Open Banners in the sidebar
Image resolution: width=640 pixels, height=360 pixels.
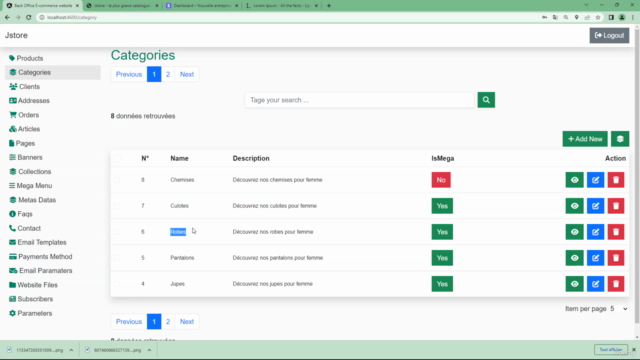(x=26, y=158)
